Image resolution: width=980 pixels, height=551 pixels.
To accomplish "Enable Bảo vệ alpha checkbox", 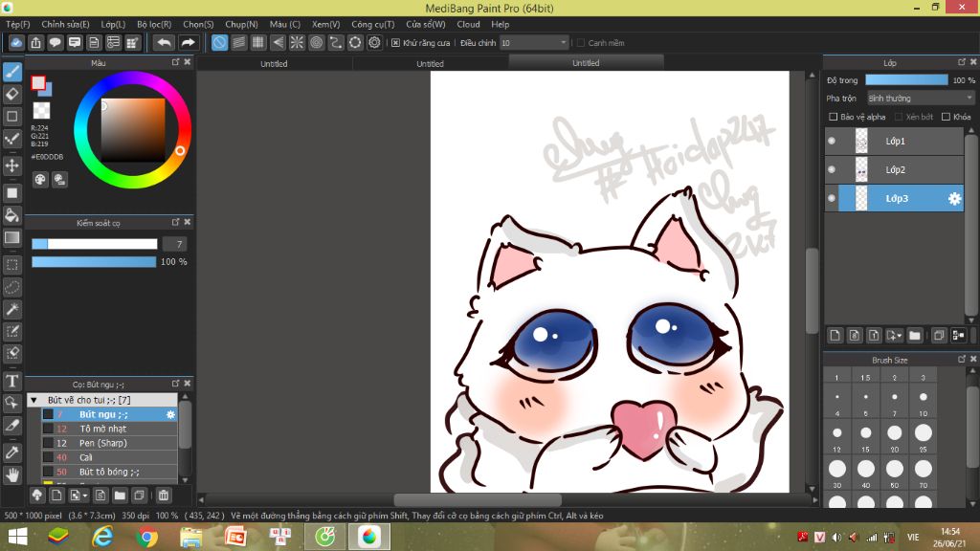I will coord(834,117).
